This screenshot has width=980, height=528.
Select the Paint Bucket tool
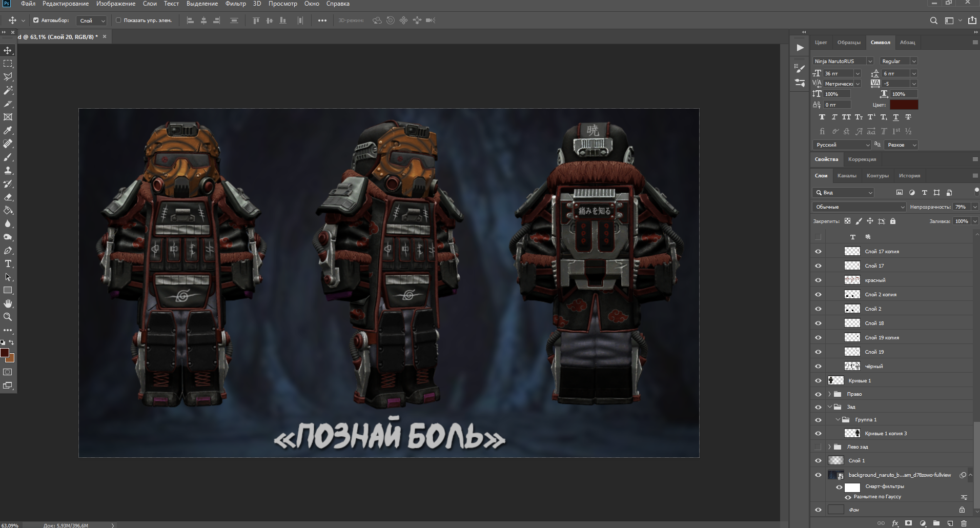[8, 210]
